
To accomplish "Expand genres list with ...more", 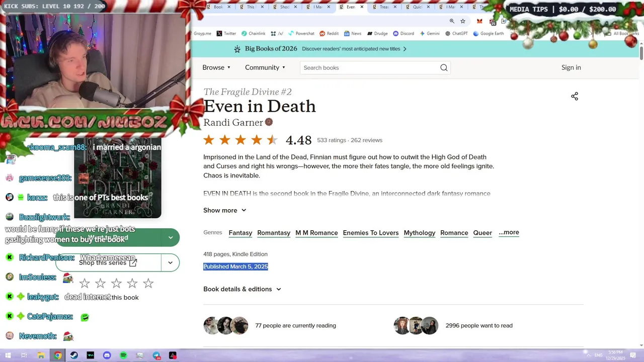I will click(x=509, y=232).
